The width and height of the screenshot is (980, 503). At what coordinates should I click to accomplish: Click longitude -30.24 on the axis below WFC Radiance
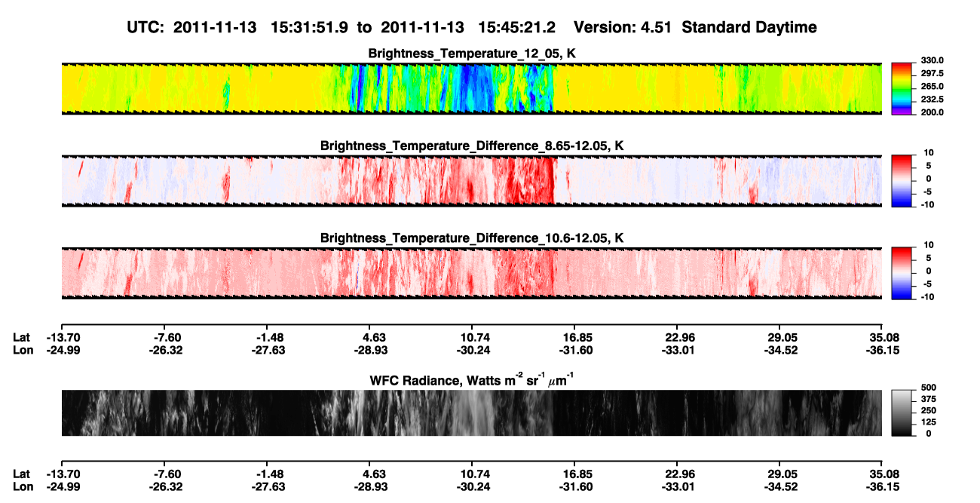click(475, 486)
